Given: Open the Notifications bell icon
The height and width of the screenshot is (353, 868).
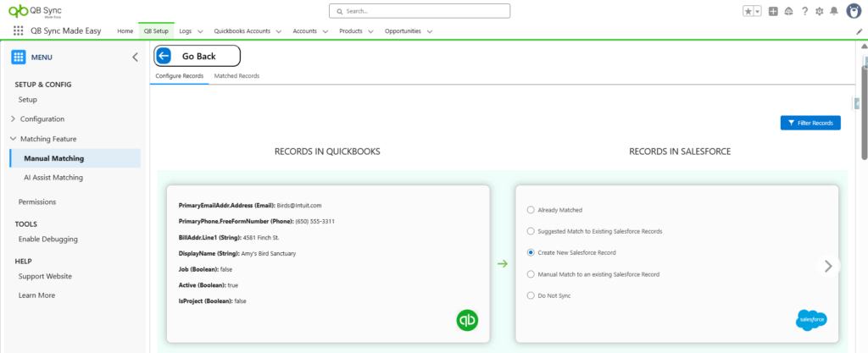Looking at the screenshot, I should (834, 11).
